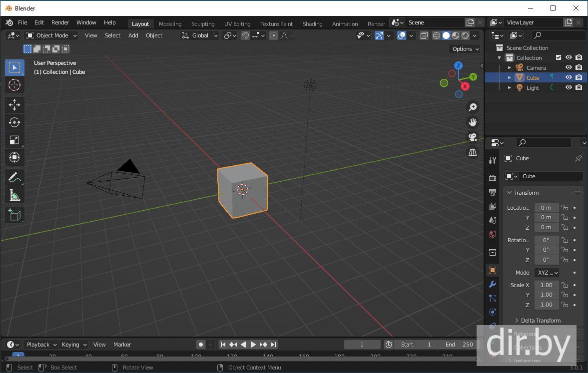Select the Scale tool
588x373 pixels.
[x=14, y=140]
